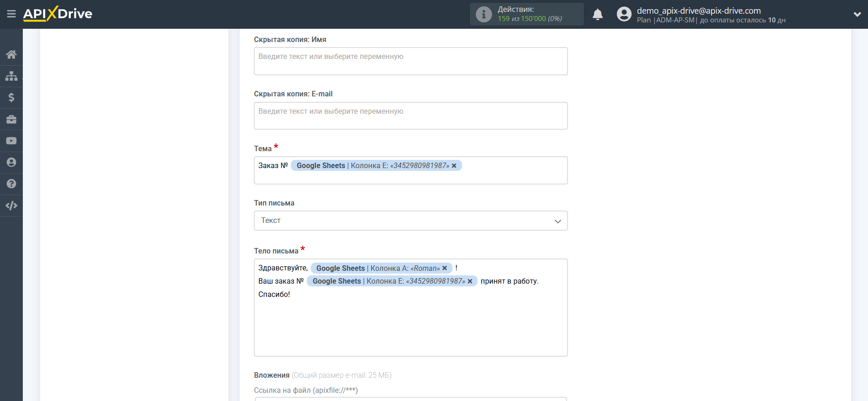Open the profile sidebar icon

[11, 162]
